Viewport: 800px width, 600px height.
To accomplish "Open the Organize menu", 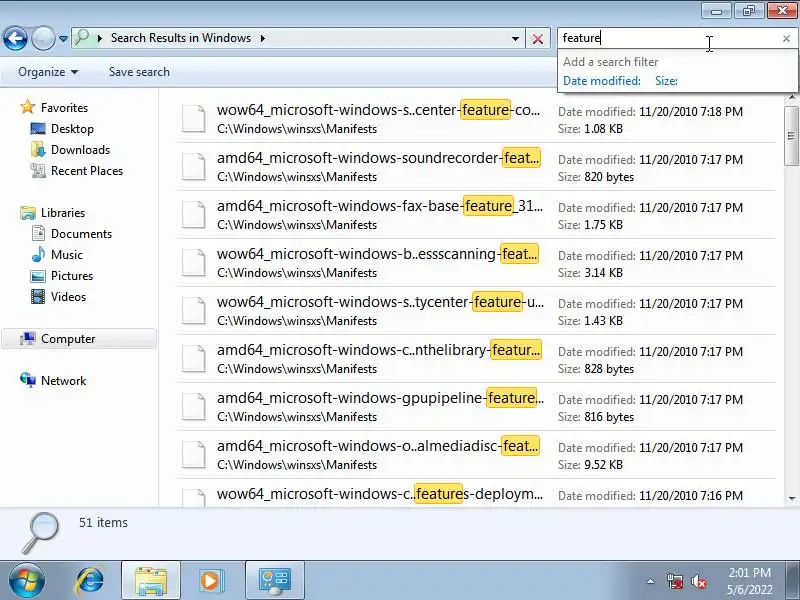I will pyautogui.click(x=48, y=72).
